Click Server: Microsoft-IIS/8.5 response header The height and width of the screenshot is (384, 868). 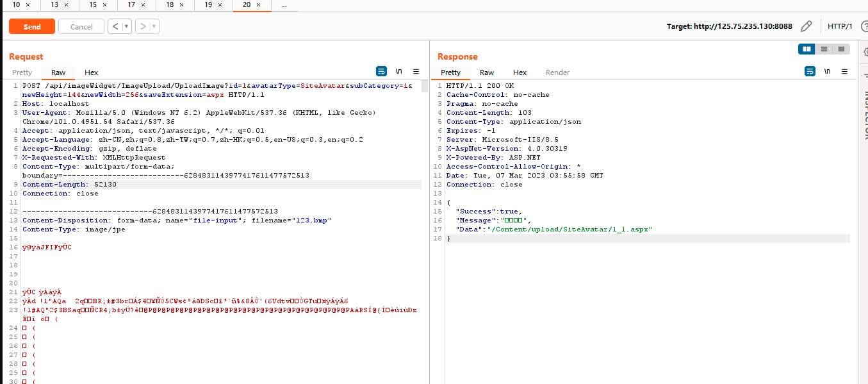[x=502, y=140]
